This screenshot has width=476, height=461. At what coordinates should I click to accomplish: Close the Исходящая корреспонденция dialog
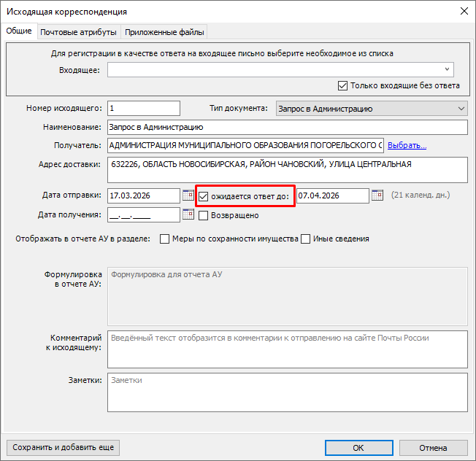coord(463,11)
